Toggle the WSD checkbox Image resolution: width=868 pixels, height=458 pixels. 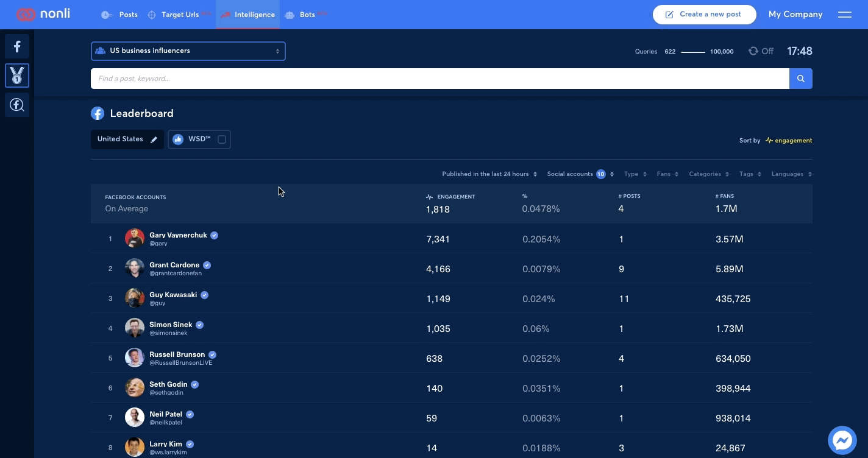click(x=222, y=139)
